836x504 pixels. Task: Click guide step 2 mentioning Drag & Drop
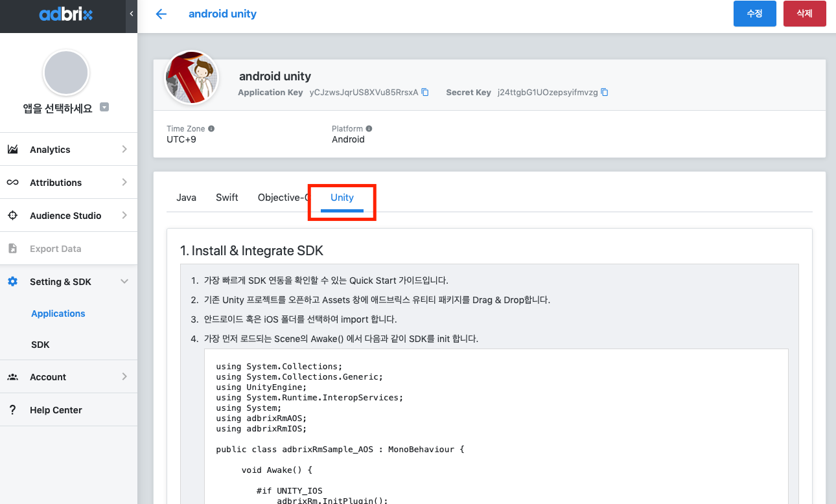coord(377,300)
